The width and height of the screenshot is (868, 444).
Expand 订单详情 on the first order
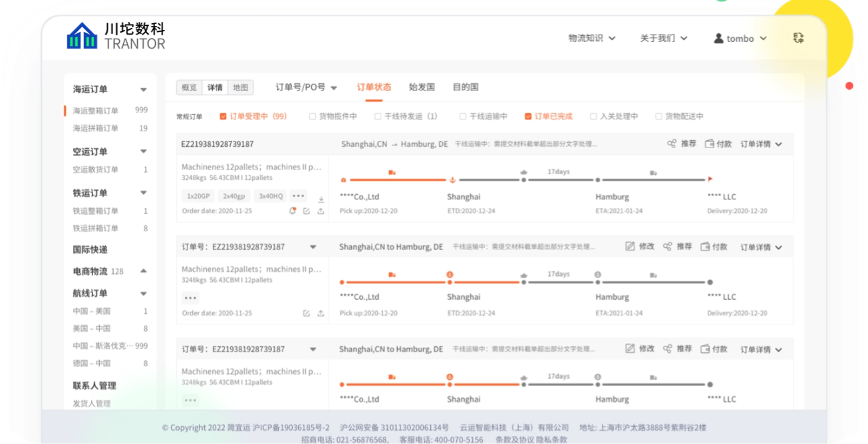[x=761, y=144]
